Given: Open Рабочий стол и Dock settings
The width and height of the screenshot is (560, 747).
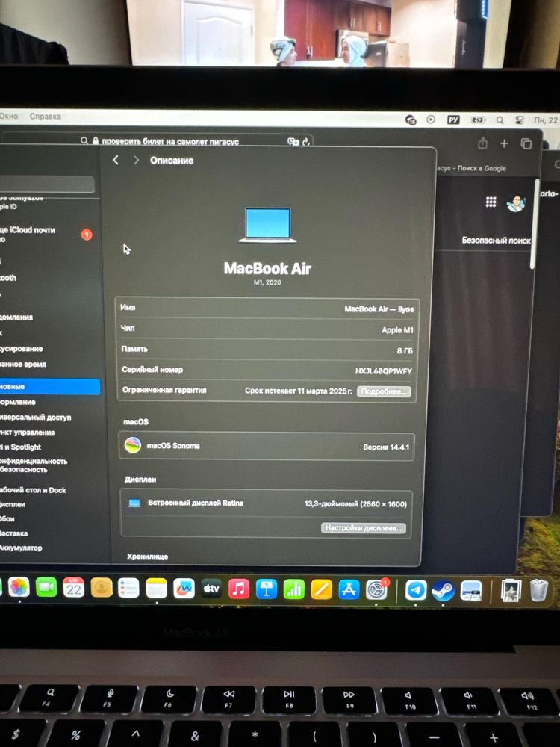Looking at the screenshot, I should tap(33, 490).
